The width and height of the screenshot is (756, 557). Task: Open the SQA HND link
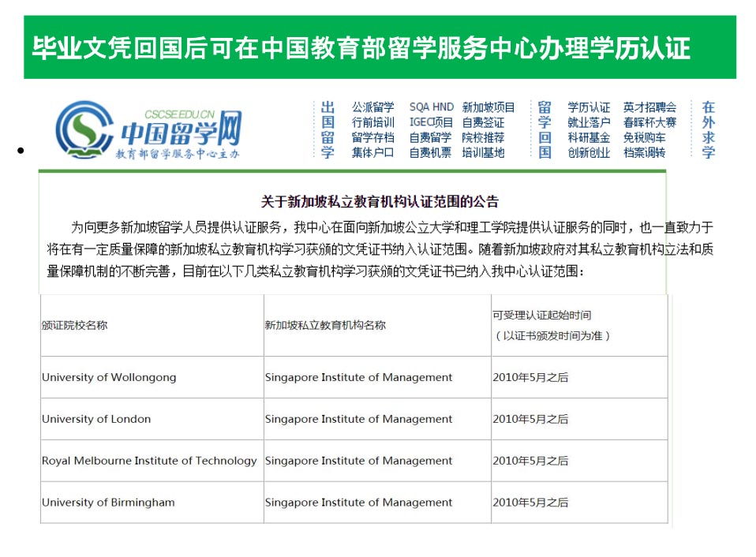(x=431, y=107)
